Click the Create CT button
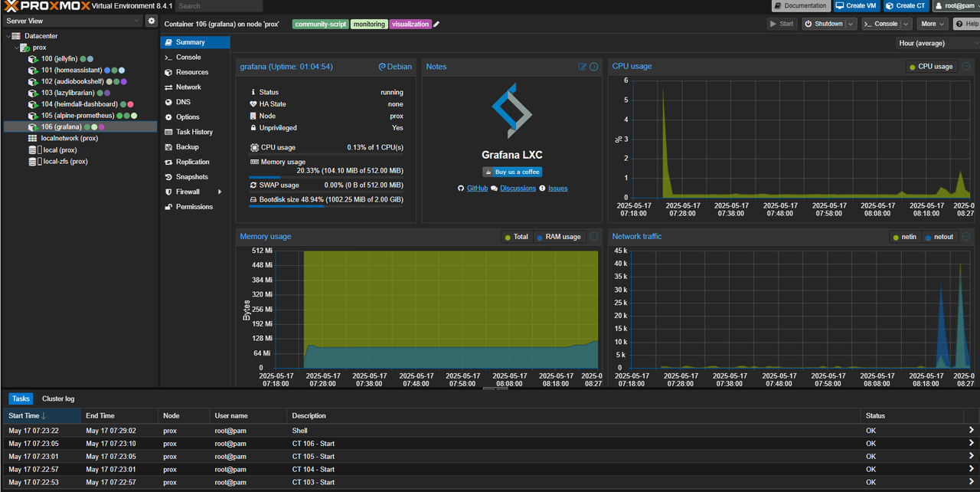This screenshot has height=492, width=980. click(906, 5)
